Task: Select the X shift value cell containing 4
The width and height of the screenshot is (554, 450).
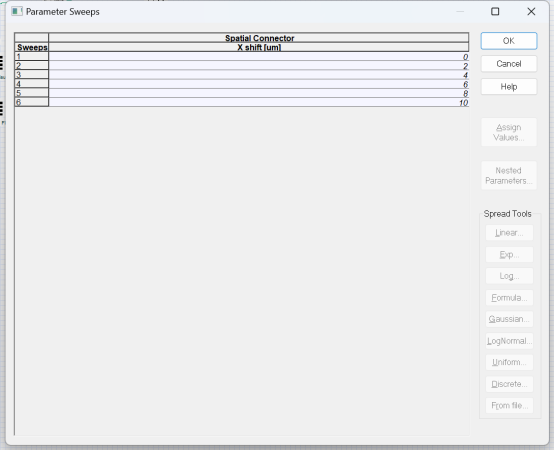Action: coord(259,75)
